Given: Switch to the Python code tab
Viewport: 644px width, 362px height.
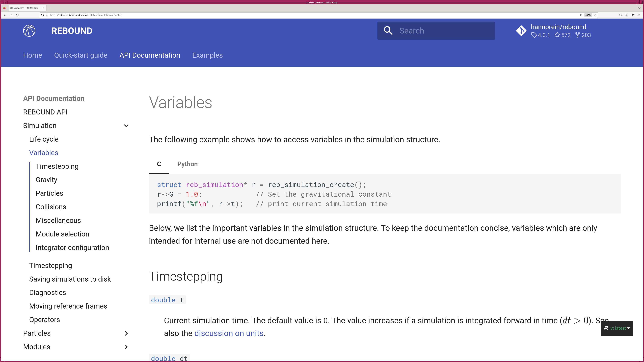Looking at the screenshot, I should click(187, 164).
